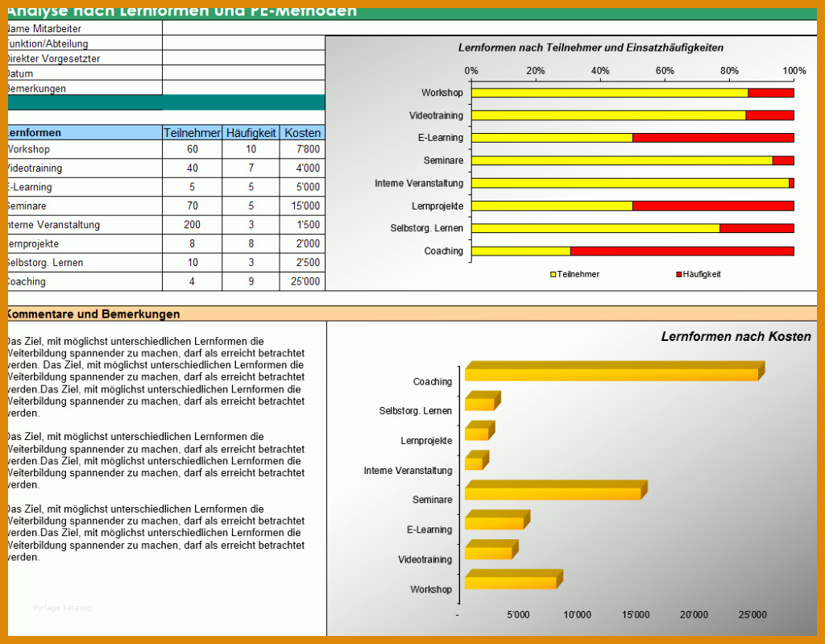Click the yellow Interne Veranstaltung stacked bar
The image size is (825, 644).
[x=630, y=183]
